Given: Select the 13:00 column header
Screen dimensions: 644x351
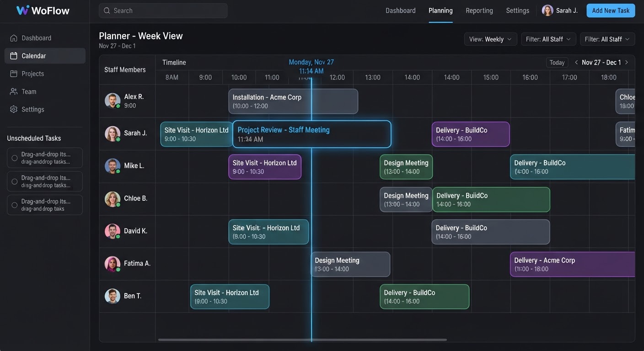Looking at the screenshot, I should (x=373, y=77).
